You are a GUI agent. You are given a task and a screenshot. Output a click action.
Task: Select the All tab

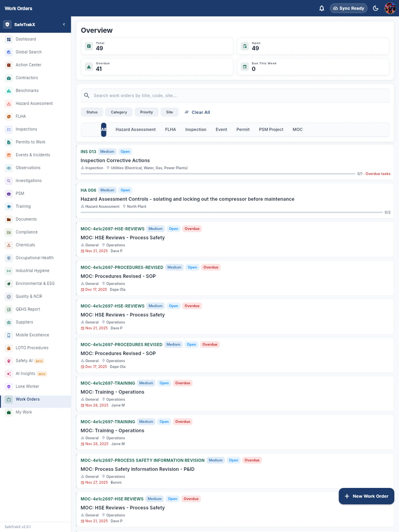click(x=104, y=130)
